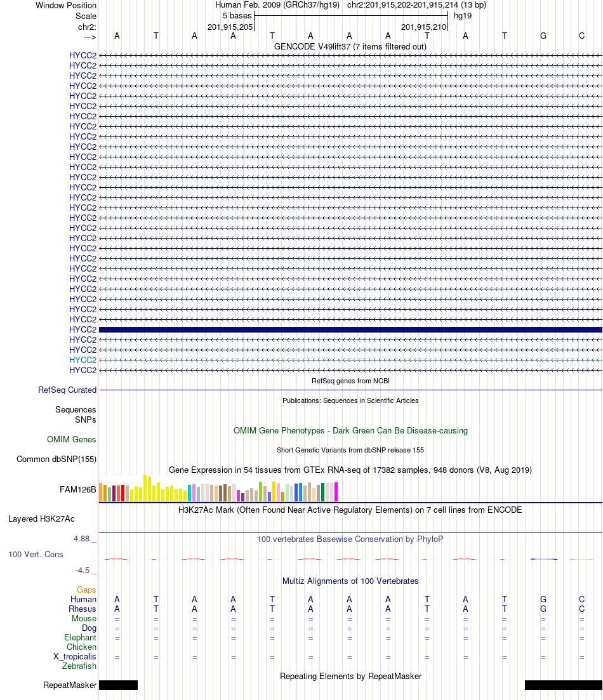Click the chr2: ruler label
603x700 pixels.
point(87,27)
